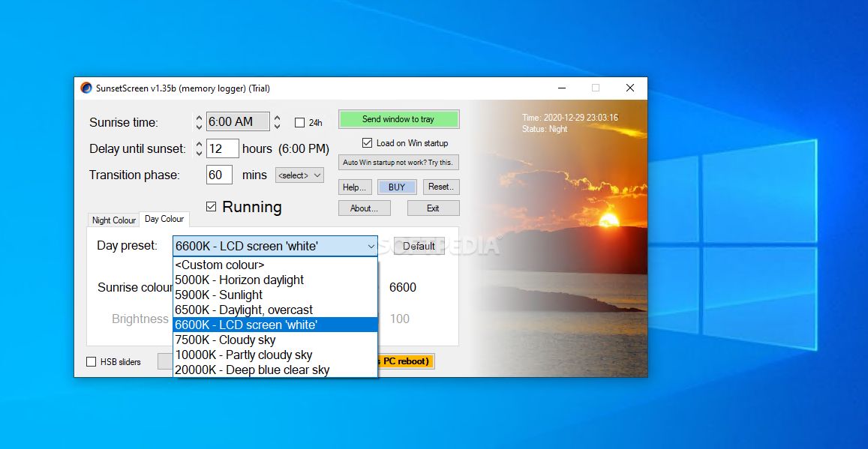The image size is (868, 449).
Task: Decrease sunrise hour with left down arrow
Action: click(199, 127)
